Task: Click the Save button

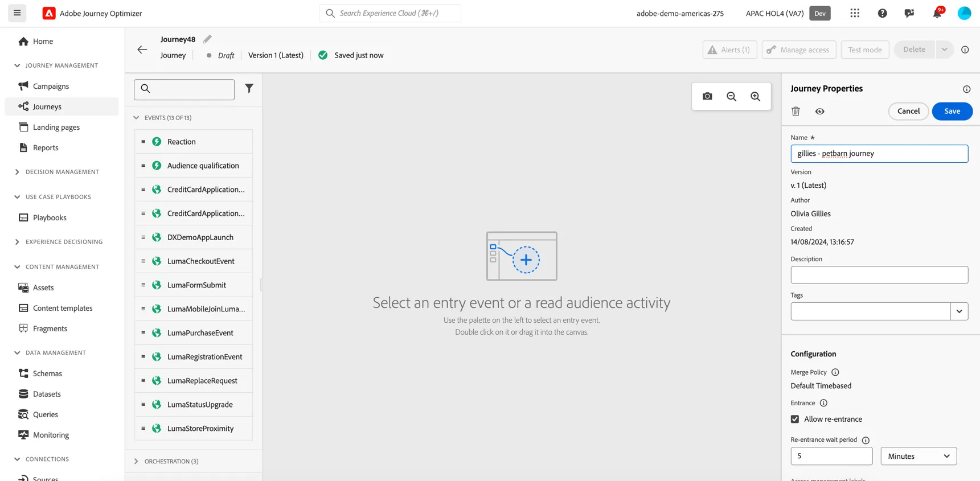Action: click(x=952, y=111)
